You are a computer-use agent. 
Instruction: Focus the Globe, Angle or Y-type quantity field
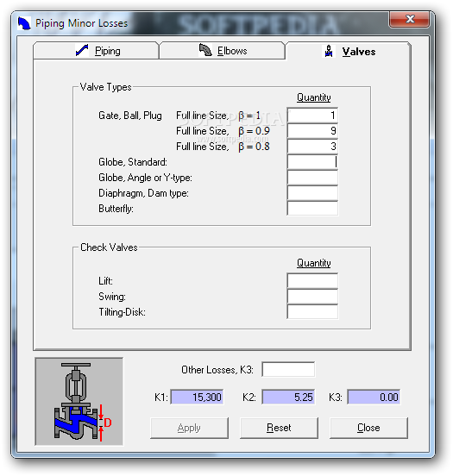click(312, 178)
